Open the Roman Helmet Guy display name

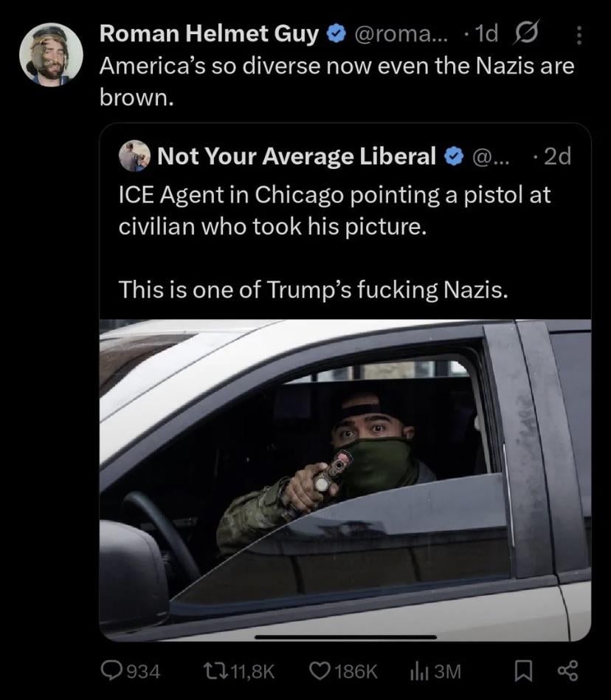[209, 34]
